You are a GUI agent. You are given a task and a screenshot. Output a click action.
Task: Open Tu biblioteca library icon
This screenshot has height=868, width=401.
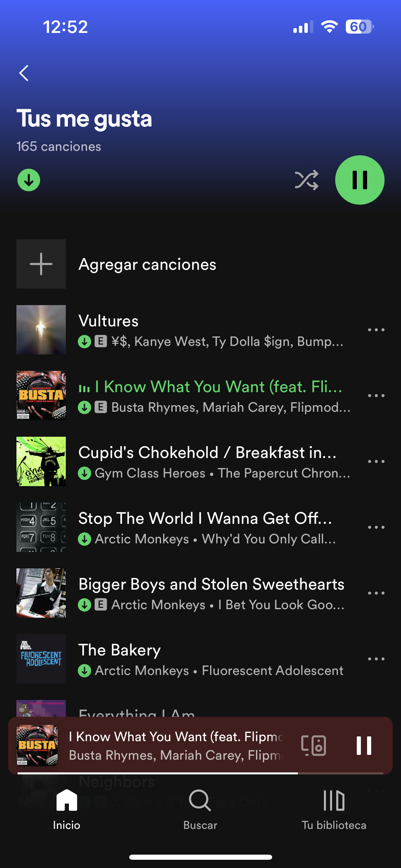point(334,800)
